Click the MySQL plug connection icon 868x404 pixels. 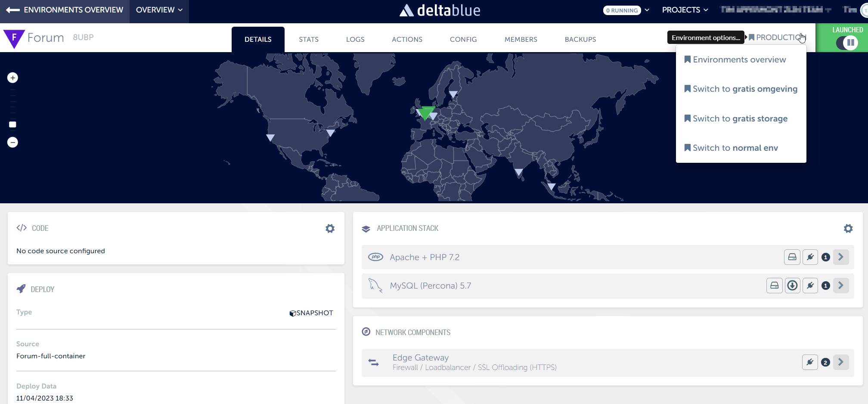tap(810, 286)
